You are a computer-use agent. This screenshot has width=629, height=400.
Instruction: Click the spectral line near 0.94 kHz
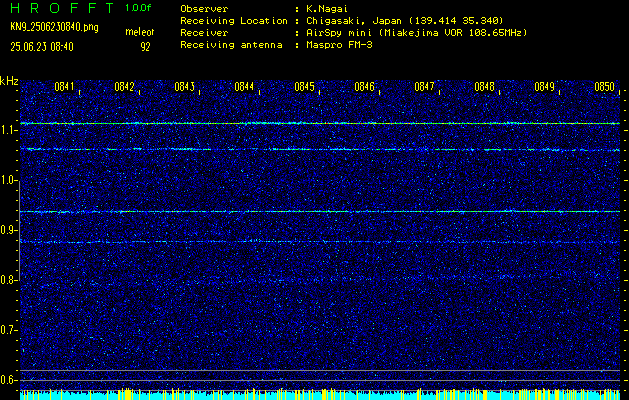tap(320, 211)
